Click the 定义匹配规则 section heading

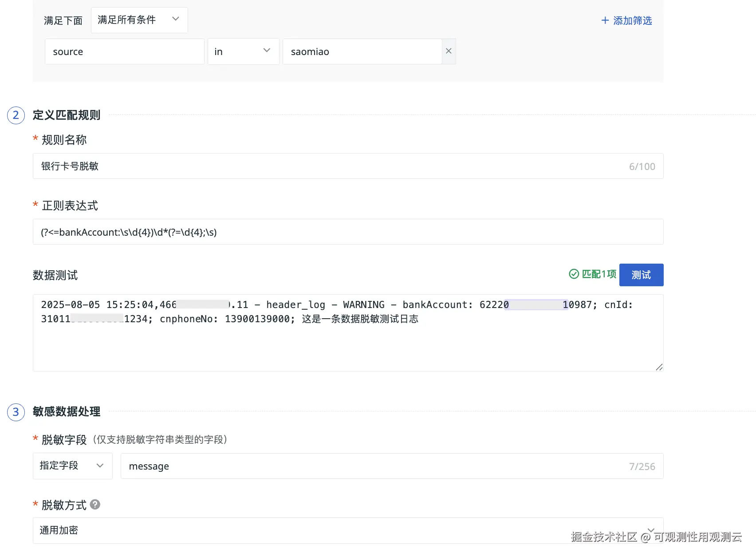click(x=67, y=115)
